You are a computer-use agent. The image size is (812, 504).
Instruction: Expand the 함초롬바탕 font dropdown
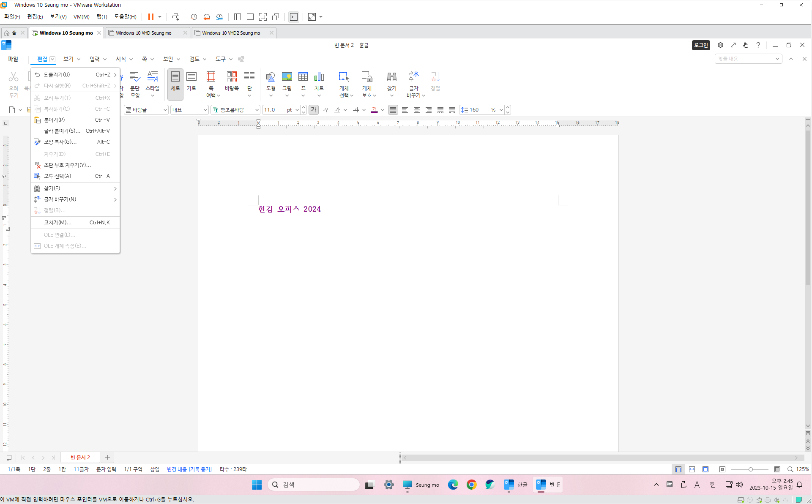pyautogui.click(x=257, y=110)
